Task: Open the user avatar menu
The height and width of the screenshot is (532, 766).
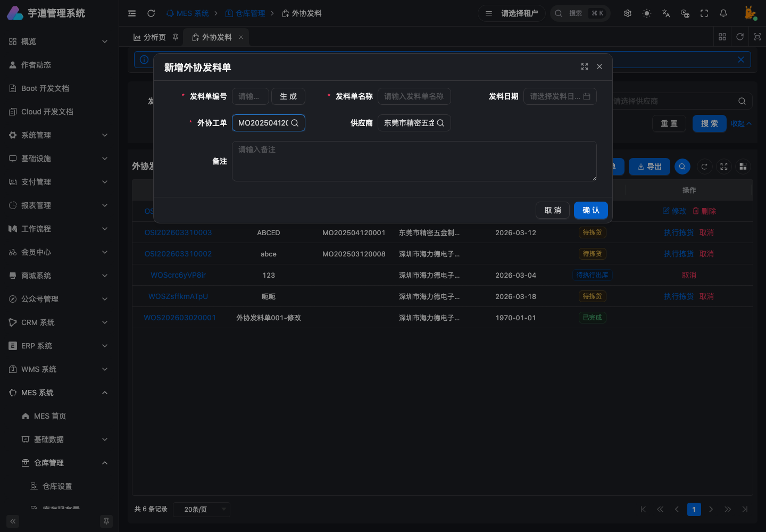Action: click(x=750, y=13)
